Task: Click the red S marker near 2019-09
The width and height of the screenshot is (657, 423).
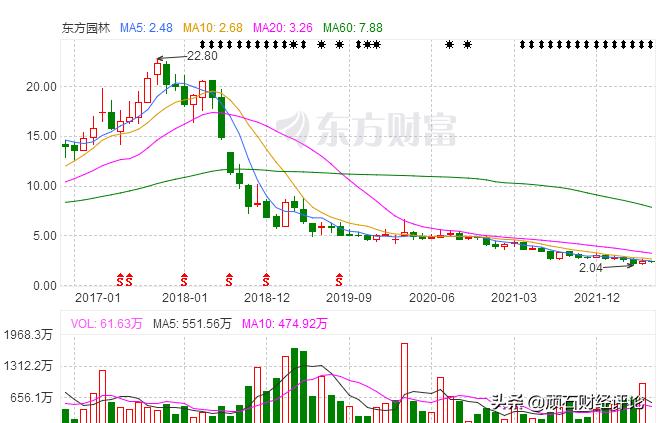Action: coord(339,279)
